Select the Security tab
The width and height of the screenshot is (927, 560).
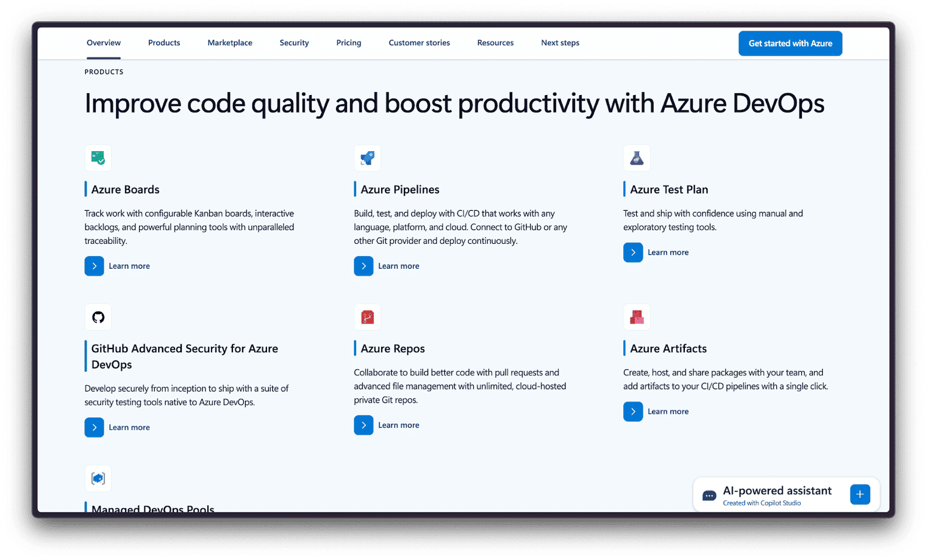tap(294, 43)
